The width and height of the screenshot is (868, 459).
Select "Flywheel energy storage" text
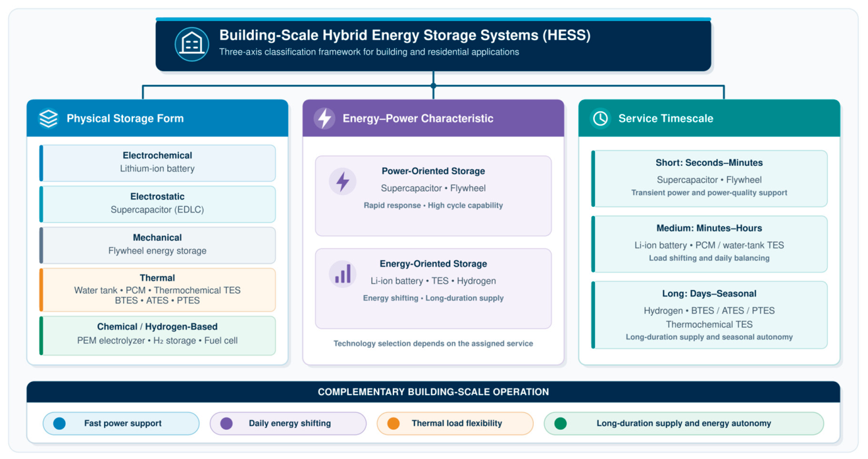157,251
